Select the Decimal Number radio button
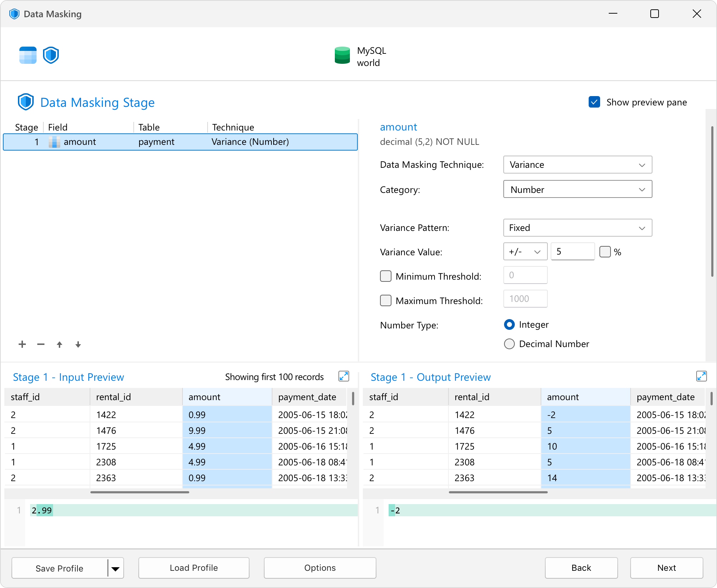 [509, 344]
